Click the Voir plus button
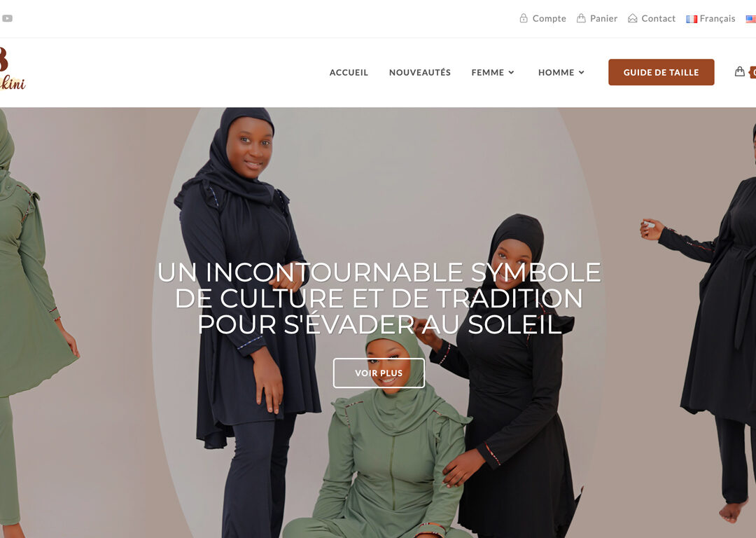756x538 pixels. pyautogui.click(x=379, y=373)
